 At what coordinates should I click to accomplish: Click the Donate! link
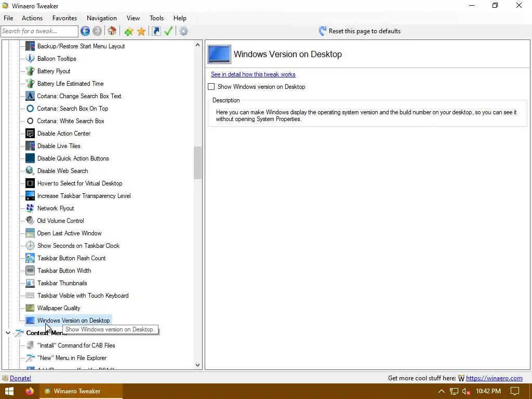click(x=20, y=378)
